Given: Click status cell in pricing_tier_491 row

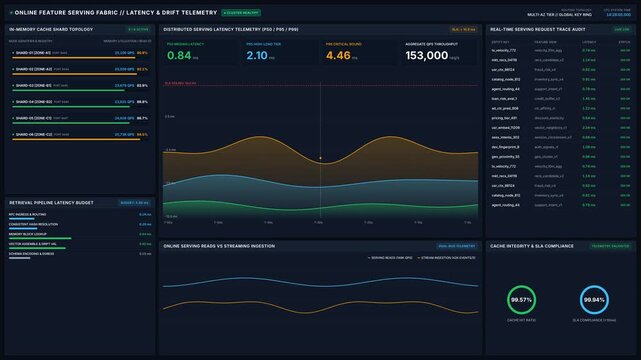Looking at the screenshot, I should pos(625,118).
